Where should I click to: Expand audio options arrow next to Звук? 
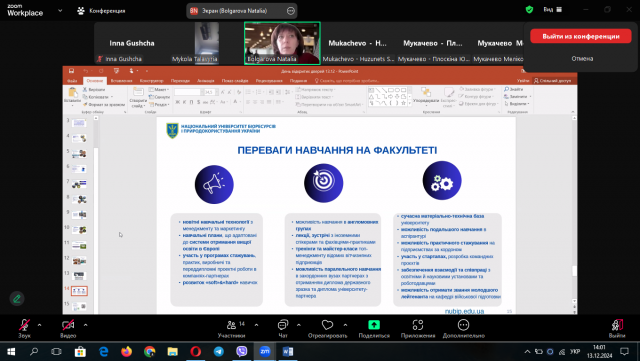[40, 325]
